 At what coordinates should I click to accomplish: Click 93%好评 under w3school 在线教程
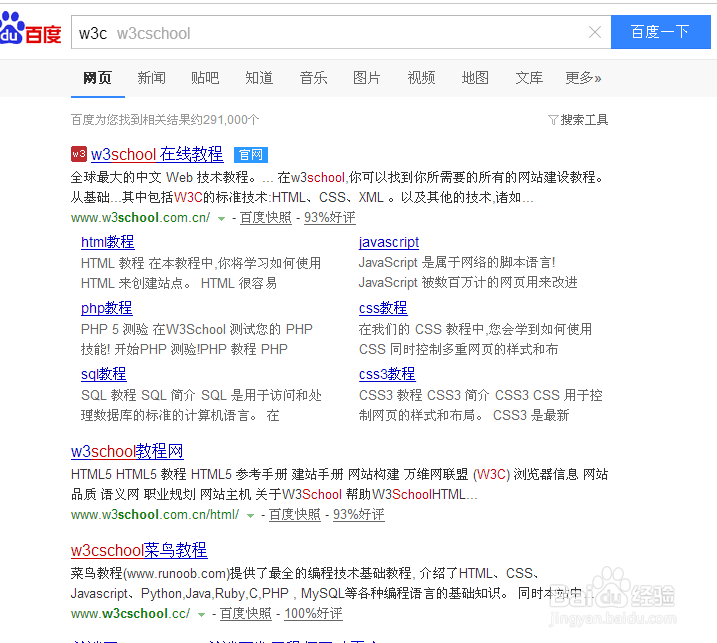click(330, 218)
